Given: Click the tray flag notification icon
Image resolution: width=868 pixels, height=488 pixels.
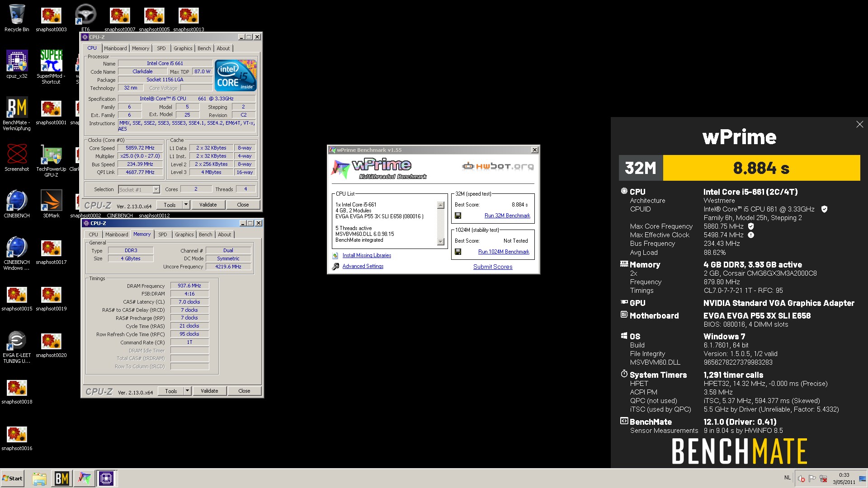Looking at the screenshot, I should 812,479.
